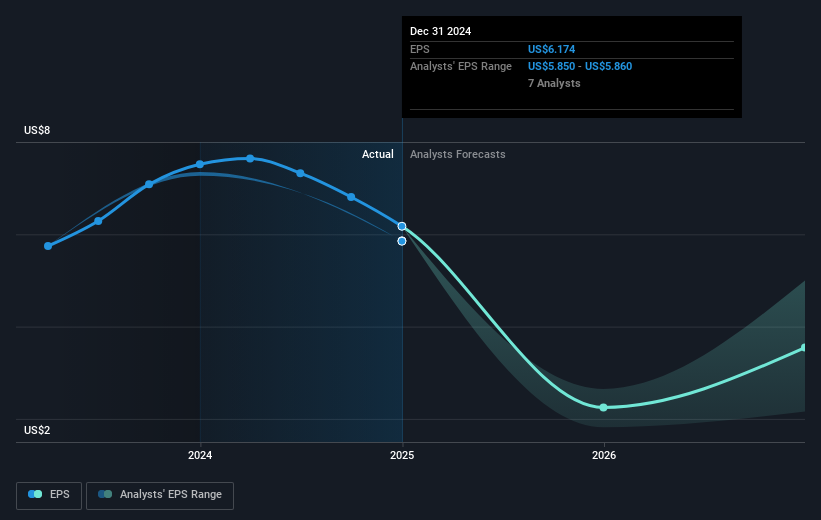Click the US$6.174 EPS value
This screenshot has height=520, width=821.
click(x=551, y=49)
